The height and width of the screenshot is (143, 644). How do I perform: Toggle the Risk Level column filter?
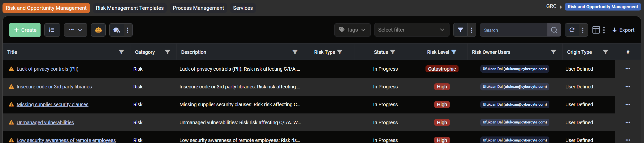pyautogui.click(x=454, y=52)
